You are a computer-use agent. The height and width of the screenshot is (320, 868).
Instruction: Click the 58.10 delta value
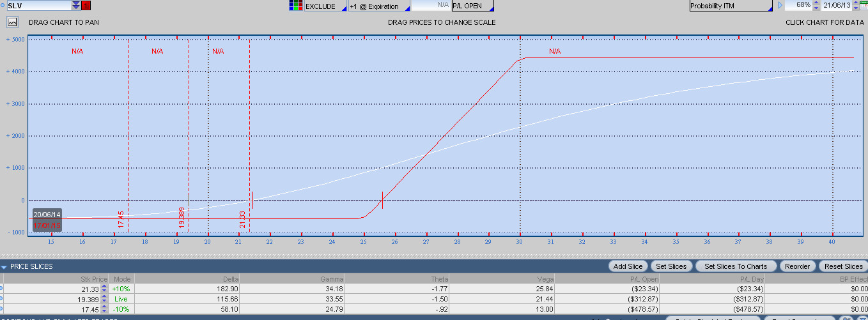[229, 309]
